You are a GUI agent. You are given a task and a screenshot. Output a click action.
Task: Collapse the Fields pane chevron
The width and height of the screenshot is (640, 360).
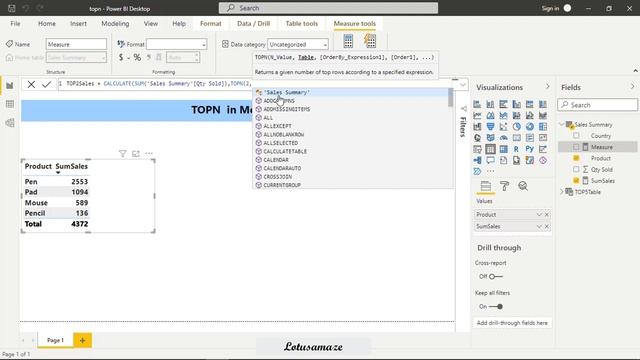(632, 87)
